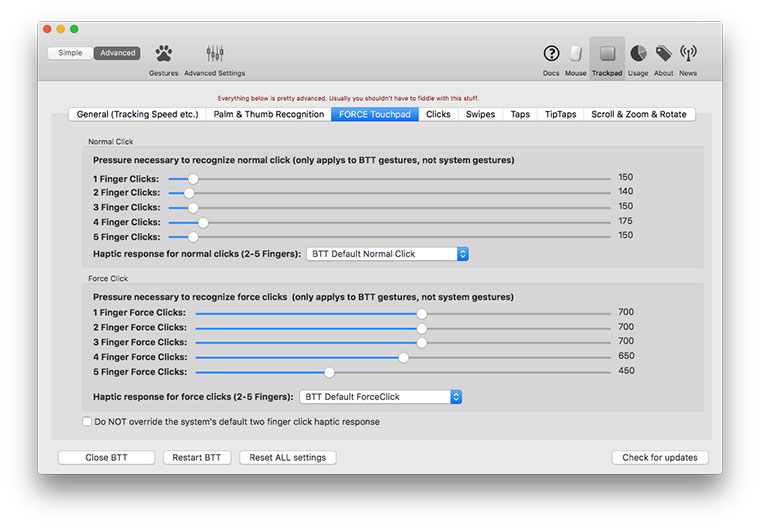Open the Gestures paw icon
Viewport: 760px width, 528px height.
pos(163,54)
